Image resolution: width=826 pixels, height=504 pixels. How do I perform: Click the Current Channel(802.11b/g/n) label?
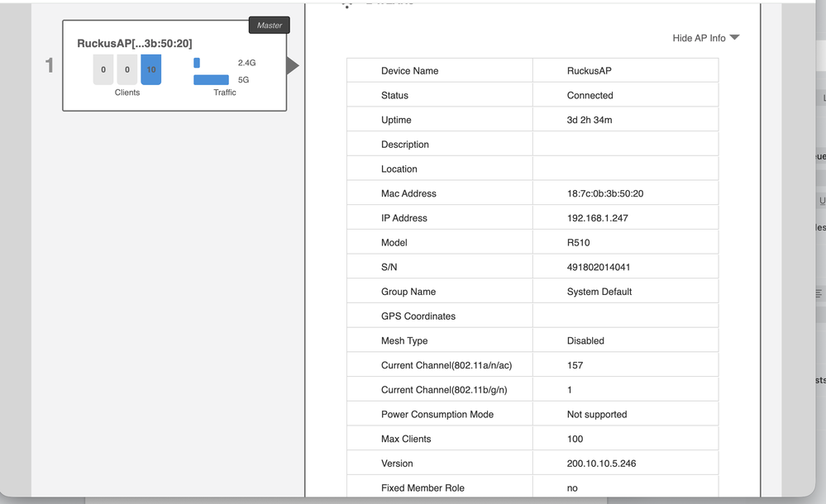(444, 390)
